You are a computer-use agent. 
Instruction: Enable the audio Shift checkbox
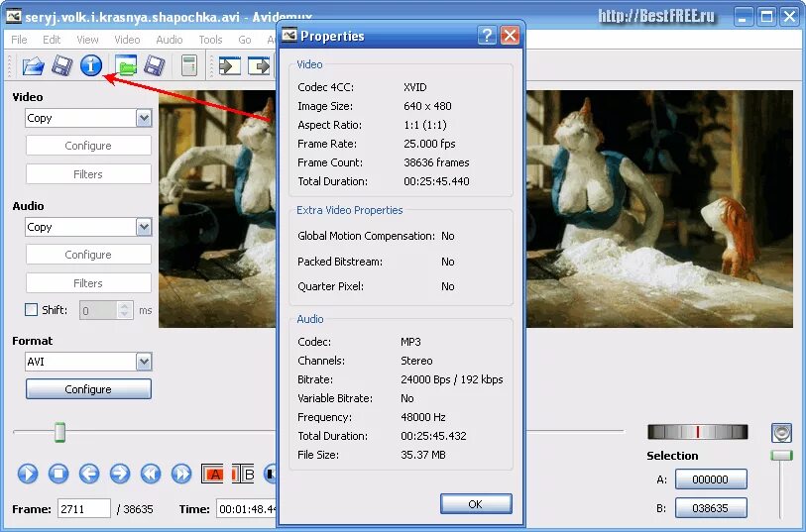point(32,310)
